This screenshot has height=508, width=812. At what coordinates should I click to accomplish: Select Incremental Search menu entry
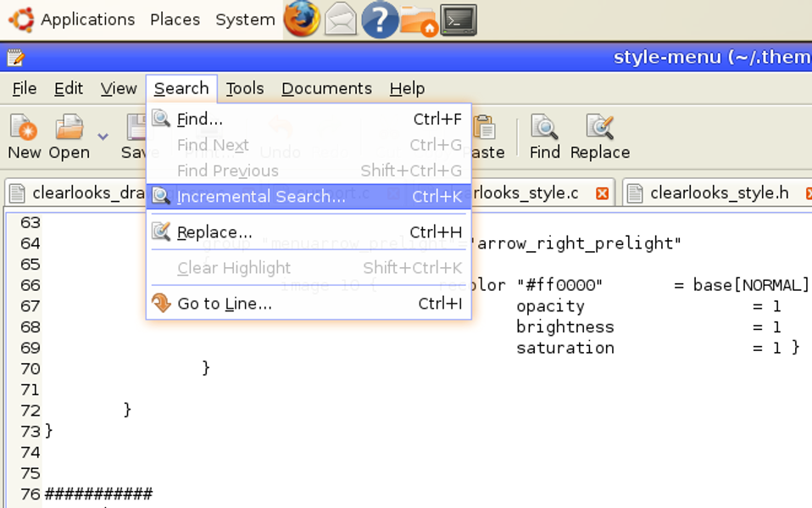click(x=261, y=197)
